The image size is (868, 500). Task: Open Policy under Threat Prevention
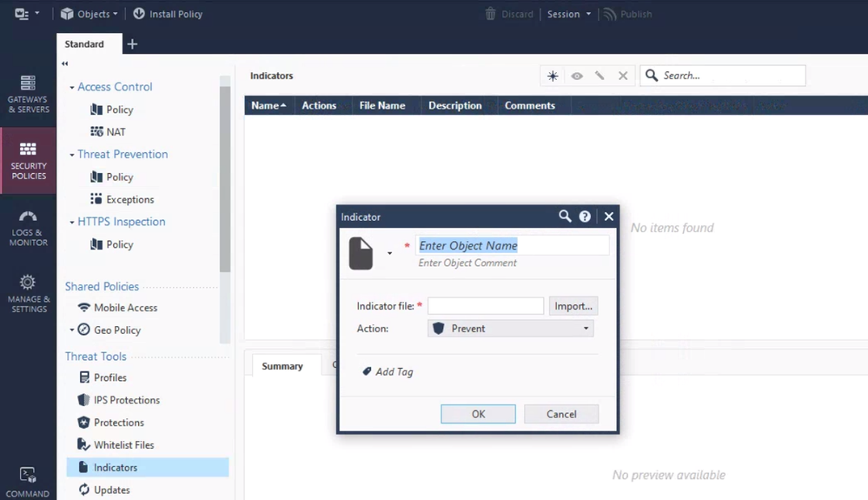coord(112,177)
